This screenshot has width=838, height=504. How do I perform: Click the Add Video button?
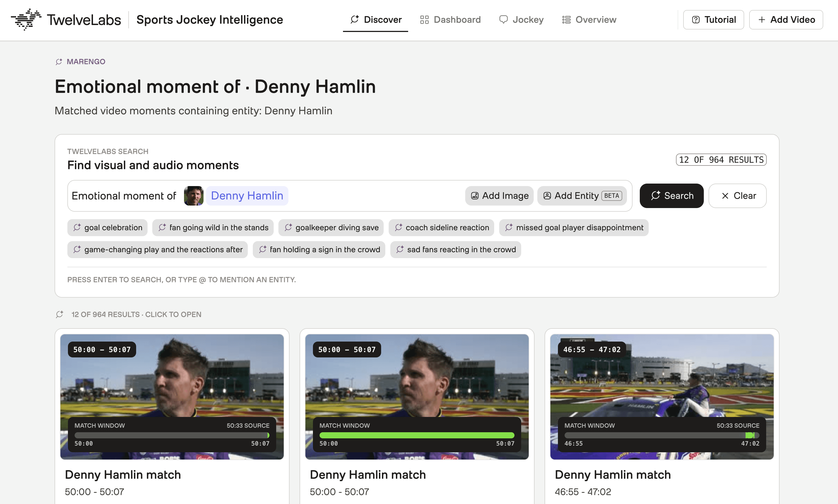coord(786,20)
